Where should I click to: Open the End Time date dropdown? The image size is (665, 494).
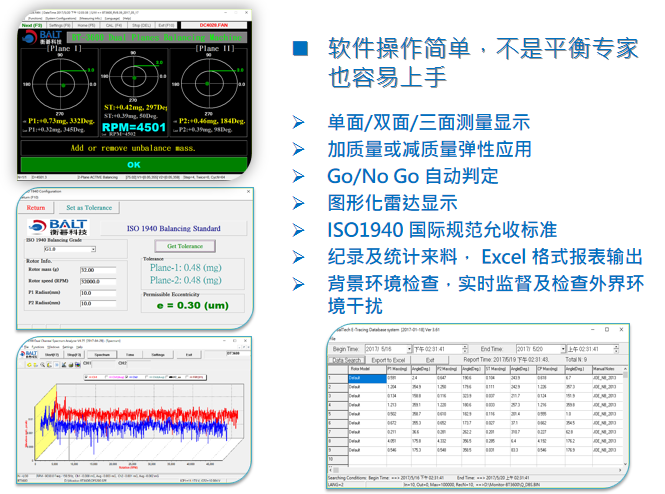click(x=563, y=349)
